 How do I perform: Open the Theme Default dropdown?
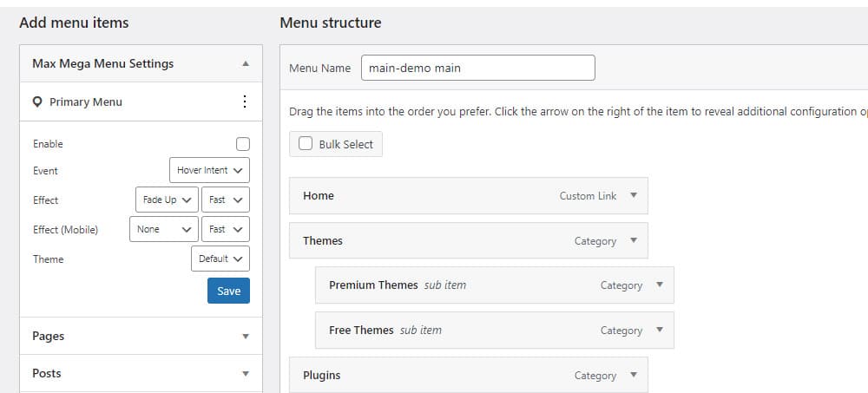point(220,259)
